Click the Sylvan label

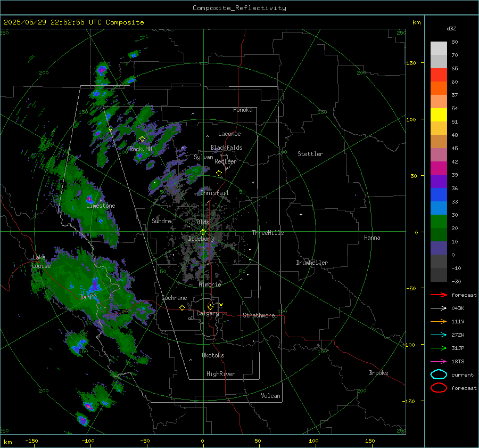(x=203, y=157)
